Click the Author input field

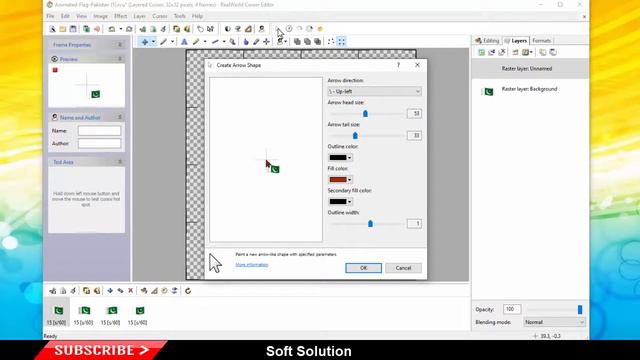tap(99, 143)
